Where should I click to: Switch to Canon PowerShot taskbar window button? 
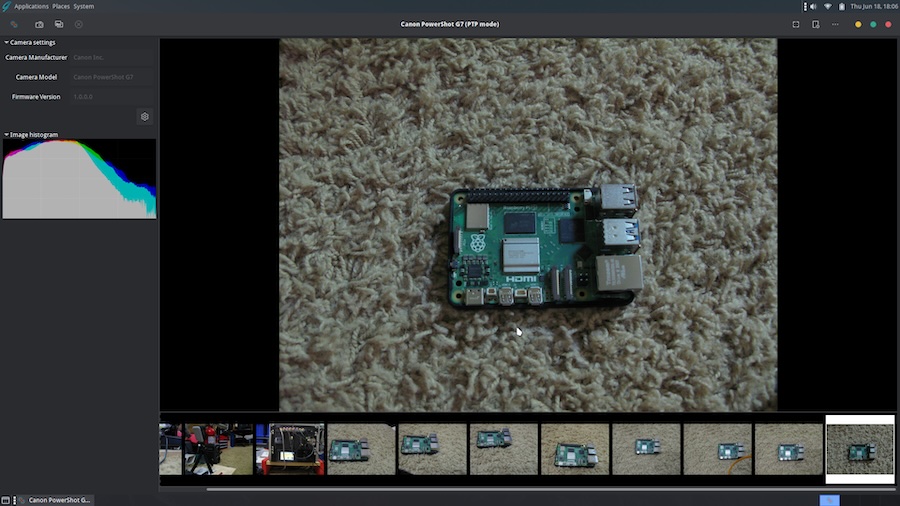pyautogui.click(x=55, y=500)
